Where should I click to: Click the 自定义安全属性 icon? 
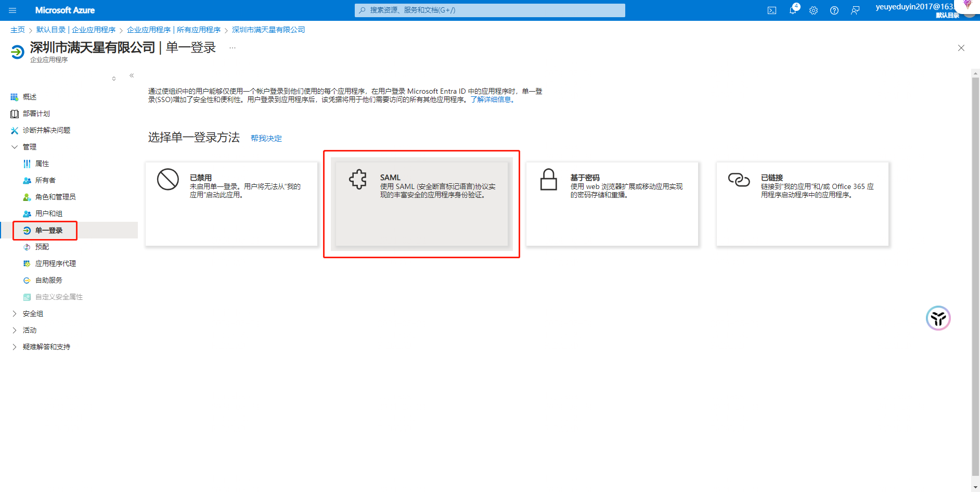point(27,297)
